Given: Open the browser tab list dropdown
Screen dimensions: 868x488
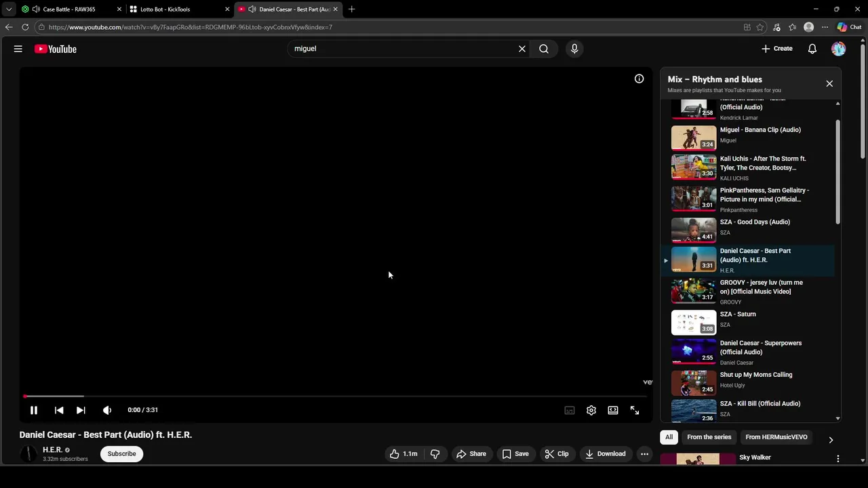Looking at the screenshot, I should pos(8,9).
